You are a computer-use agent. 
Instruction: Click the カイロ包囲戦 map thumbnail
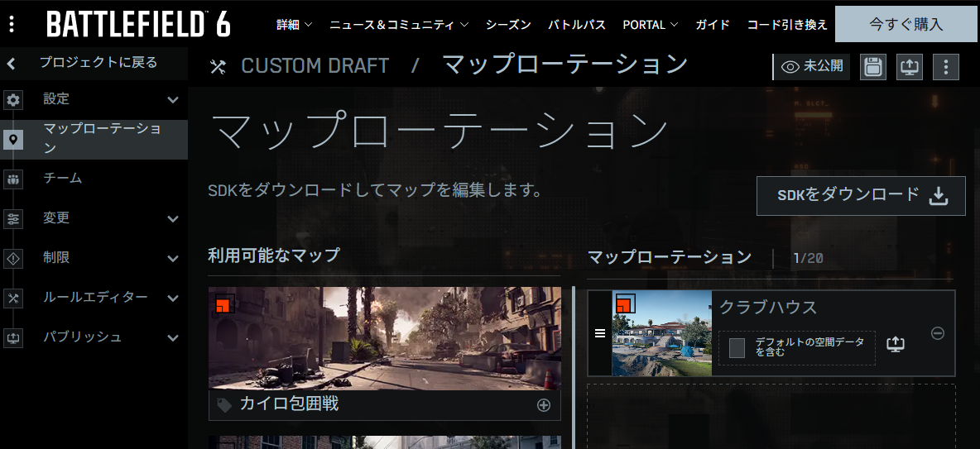point(384,338)
